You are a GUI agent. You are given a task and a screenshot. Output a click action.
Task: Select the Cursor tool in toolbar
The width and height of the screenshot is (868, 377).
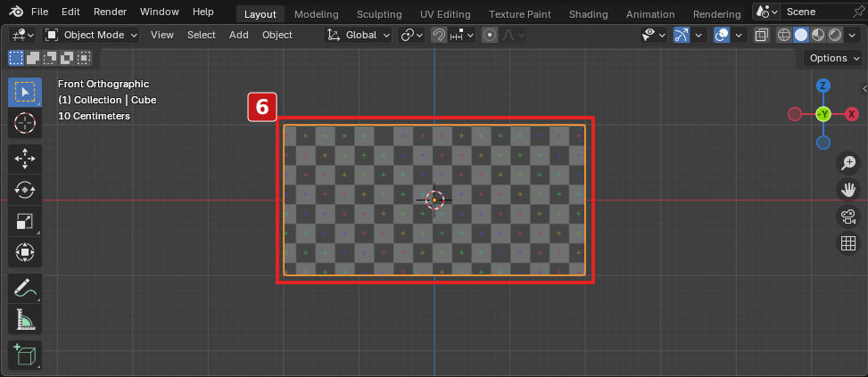[24, 123]
